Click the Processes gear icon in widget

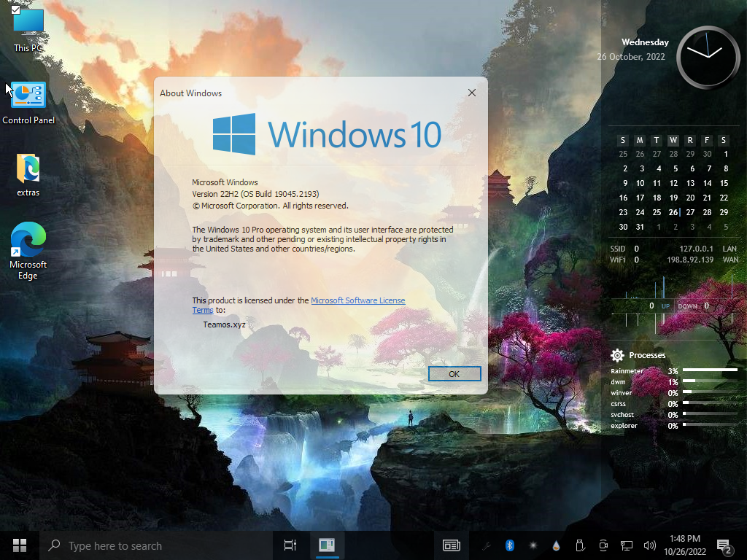click(617, 355)
